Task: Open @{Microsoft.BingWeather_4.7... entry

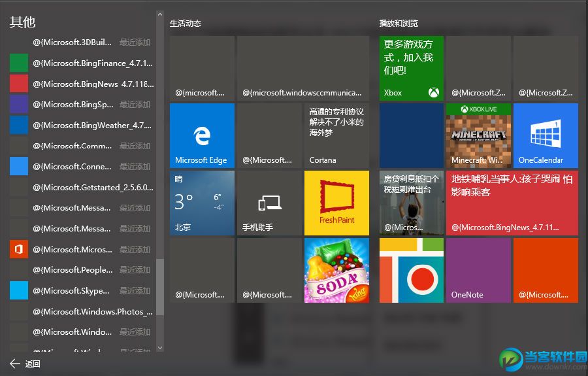Action: tap(80, 125)
